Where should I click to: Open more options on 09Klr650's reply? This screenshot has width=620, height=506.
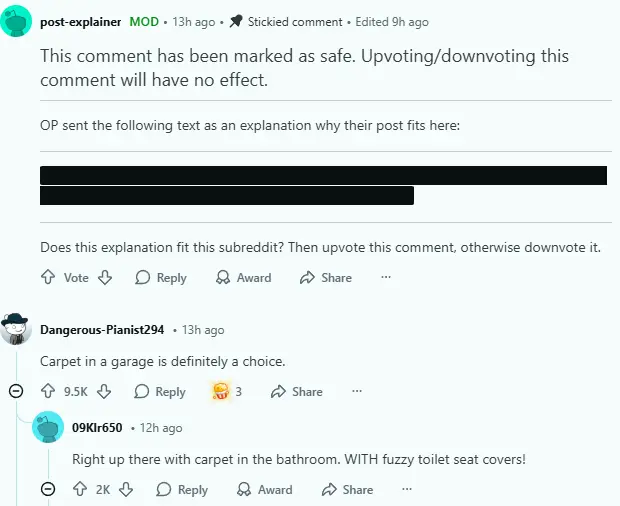[x=407, y=490]
